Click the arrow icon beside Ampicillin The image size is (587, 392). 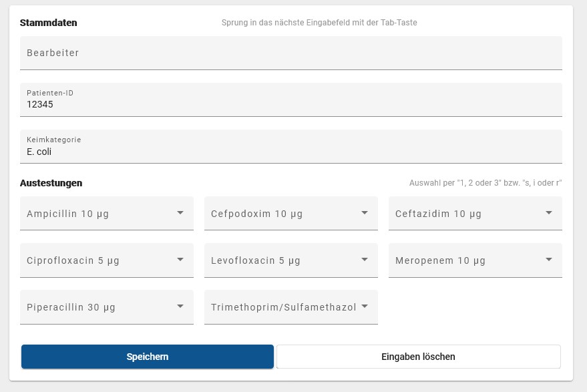180,212
